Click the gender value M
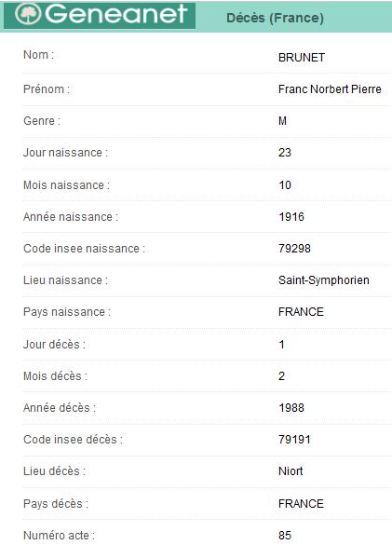Screen dimensions: 392x545 [282, 121]
